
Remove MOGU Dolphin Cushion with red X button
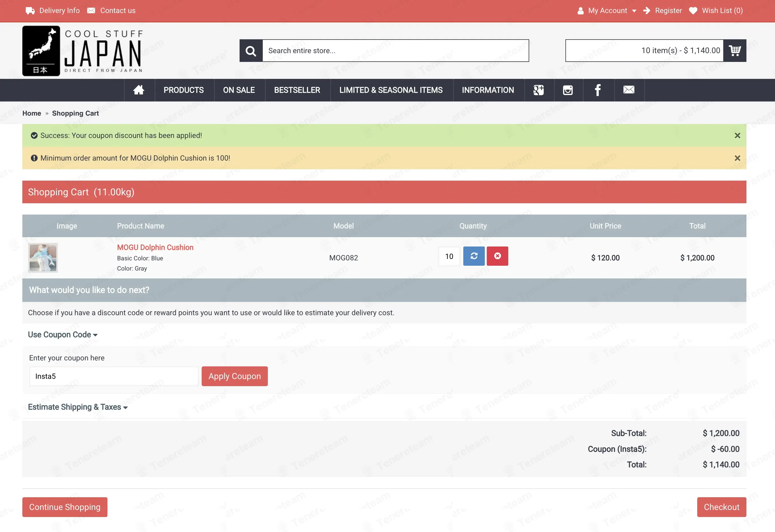point(497,256)
